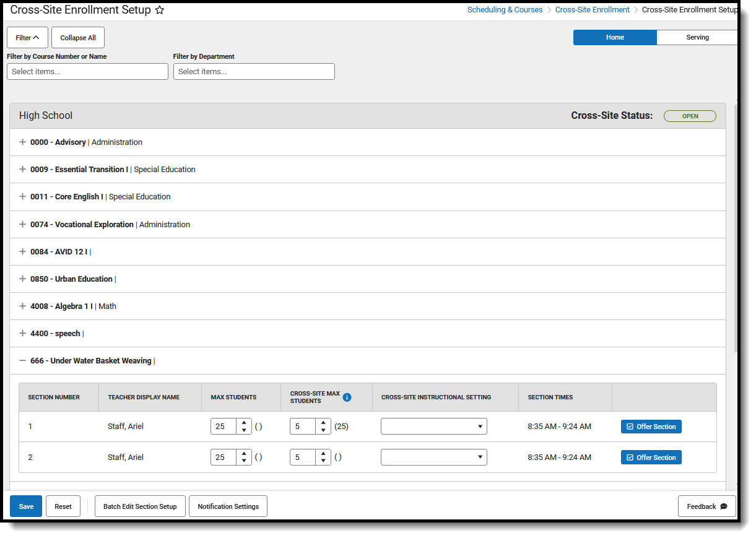Click the Filter by Course Number or Name field

87,71
